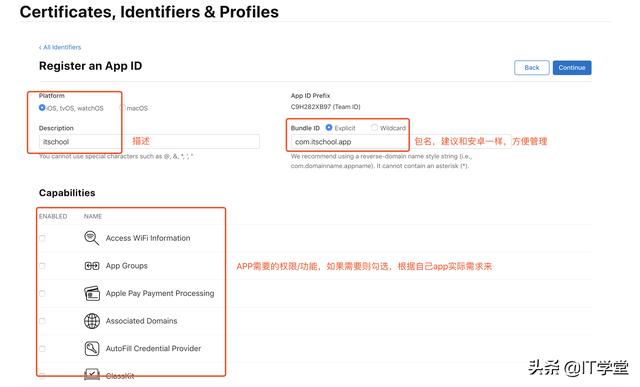Click the AutoFill Credential Provider key icon
The height and width of the screenshot is (387, 640).
coord(92,348)
